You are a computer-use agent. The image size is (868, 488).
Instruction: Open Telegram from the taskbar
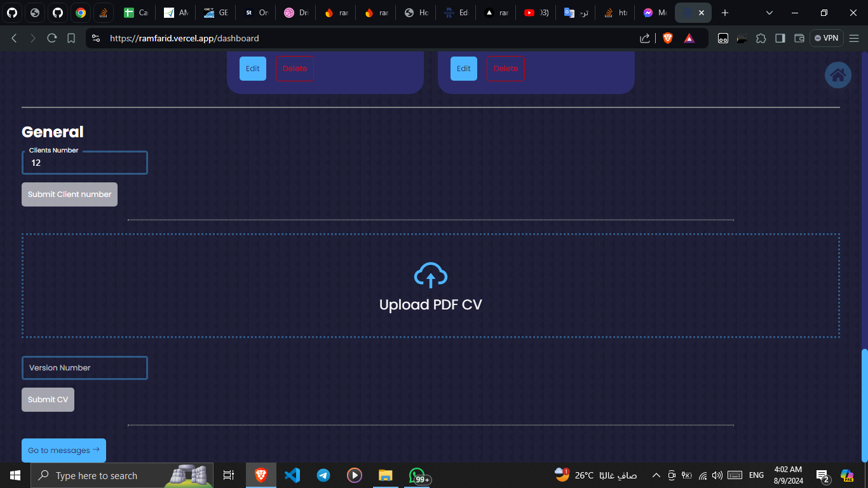pos(323,475)
